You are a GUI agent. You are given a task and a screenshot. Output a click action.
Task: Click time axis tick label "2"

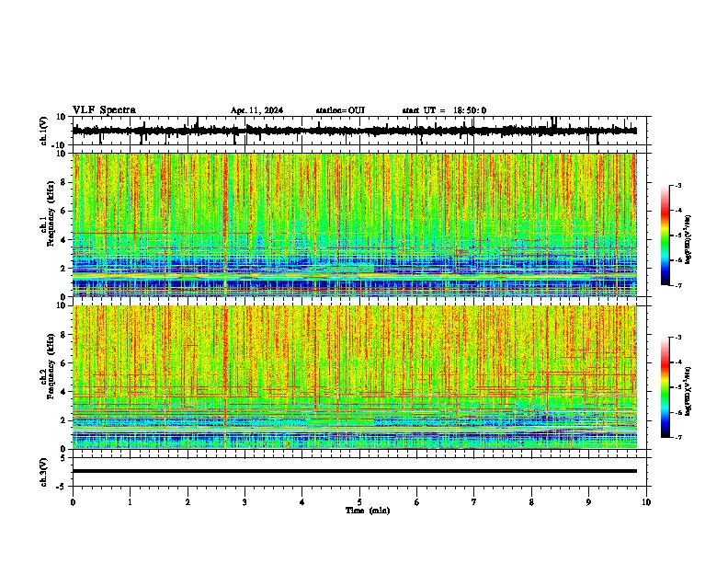coord(188,502)
